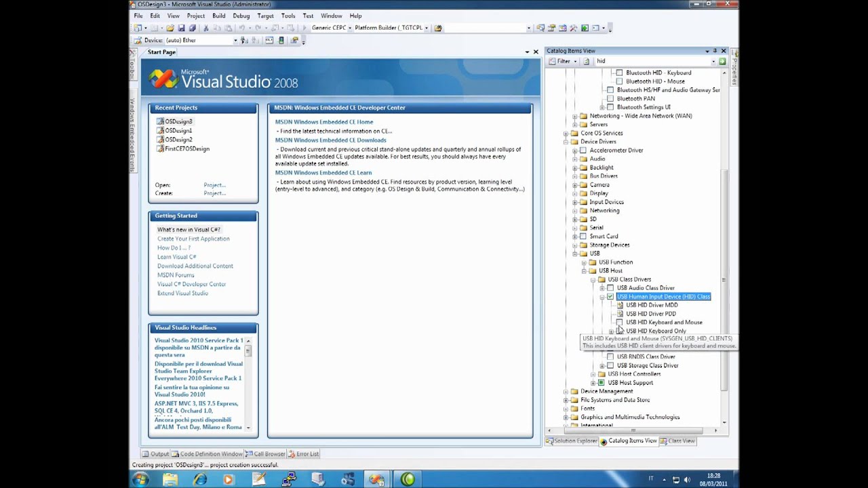Expand the USB Host Controllers node
This screenshot has height=488, width=868.
coord(593,374)
